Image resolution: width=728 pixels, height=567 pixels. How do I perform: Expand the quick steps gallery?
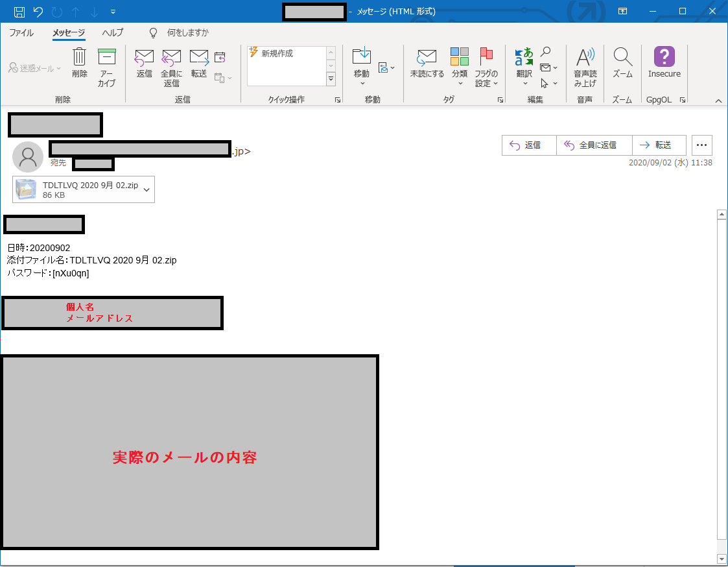(x=331, y=79)
